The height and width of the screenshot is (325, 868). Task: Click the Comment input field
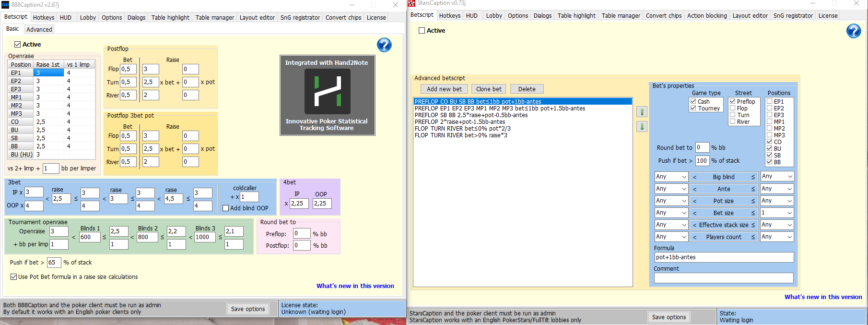tap(724, 278)
